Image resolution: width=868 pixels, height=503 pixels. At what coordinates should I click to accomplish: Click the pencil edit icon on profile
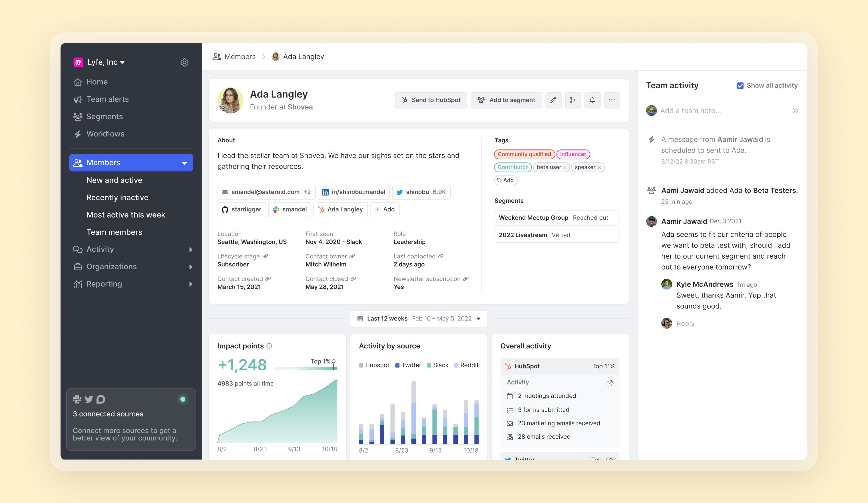point(553,100)
